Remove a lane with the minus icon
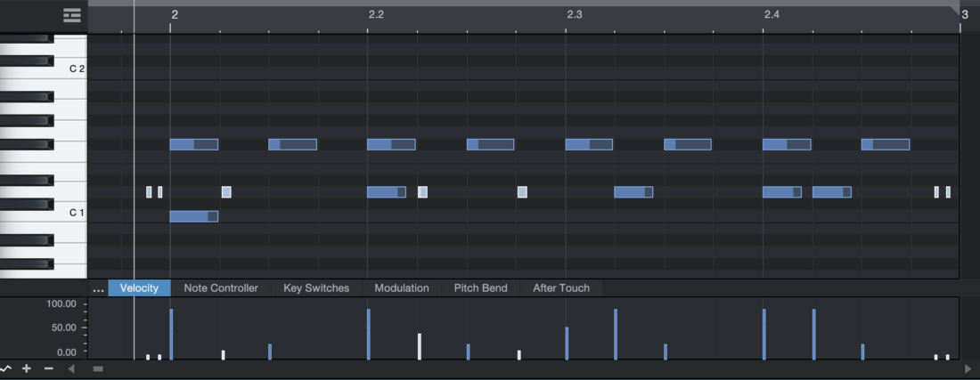This screenshot has width=980, height=380. coord(49,368)
